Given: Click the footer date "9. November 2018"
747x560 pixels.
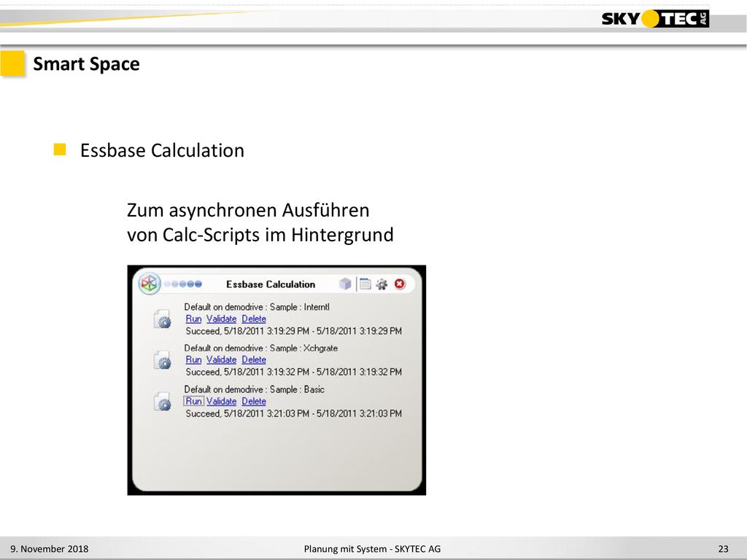Looking at the screenshot, I should click(x=50, y=548).
